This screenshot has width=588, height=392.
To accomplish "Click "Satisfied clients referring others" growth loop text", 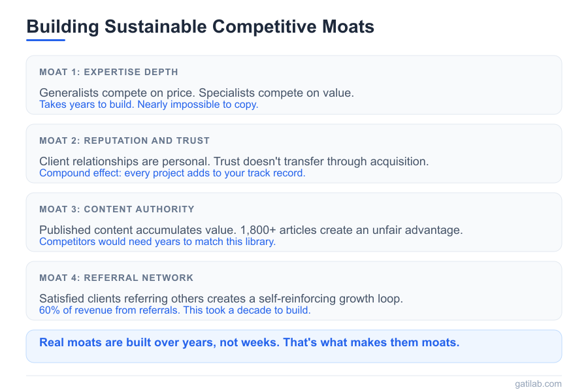I will tap(221, 299).
